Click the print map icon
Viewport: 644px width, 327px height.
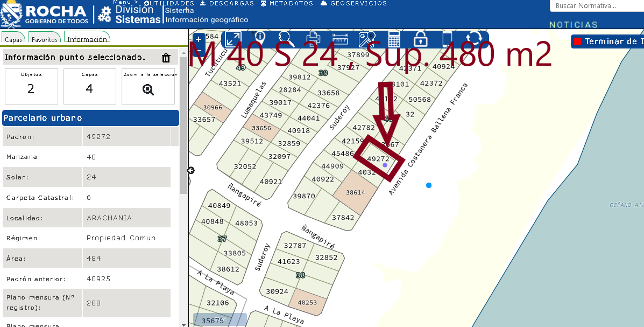[314, 39]
